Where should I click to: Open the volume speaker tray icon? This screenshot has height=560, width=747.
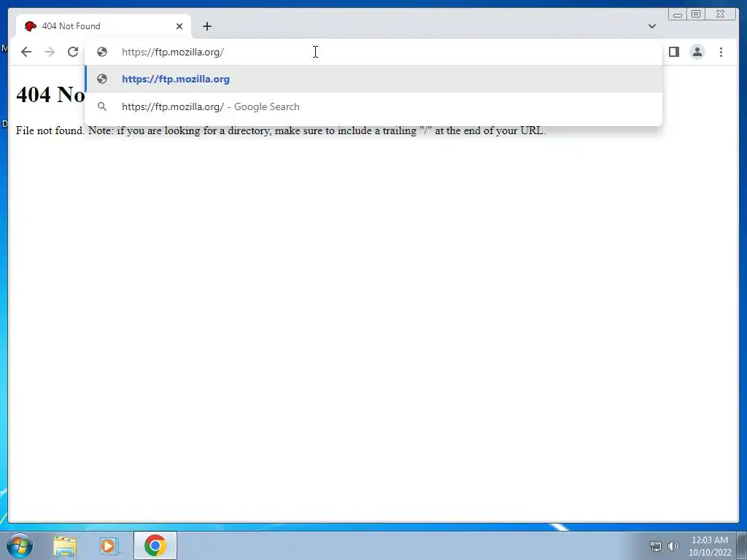(673, 546)
